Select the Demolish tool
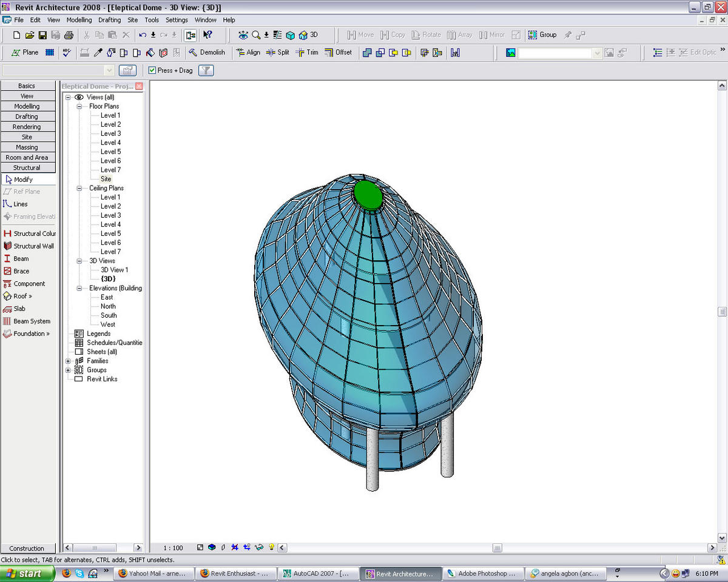728x582 pixels. click(x=207, y=52)
